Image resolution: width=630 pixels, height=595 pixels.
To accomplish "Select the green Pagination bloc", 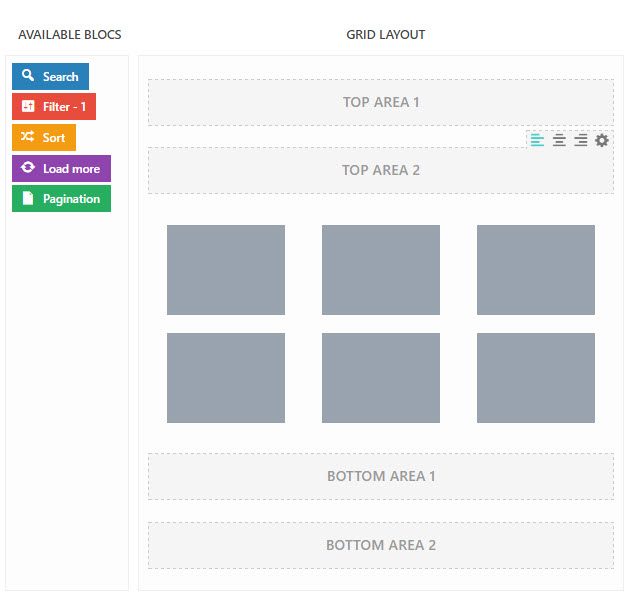I will pos(61,198).
